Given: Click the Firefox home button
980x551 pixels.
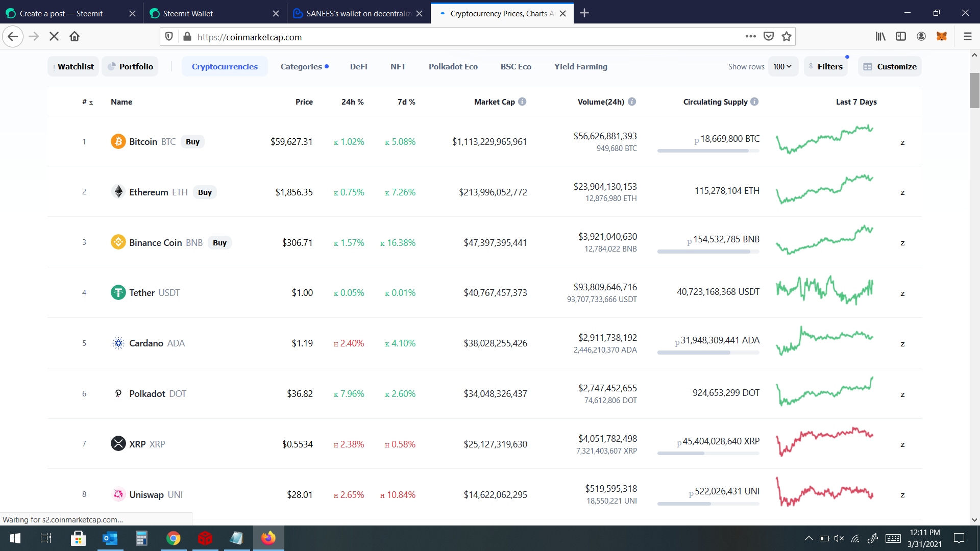Looking at the screenshot, I should [75, 36].
